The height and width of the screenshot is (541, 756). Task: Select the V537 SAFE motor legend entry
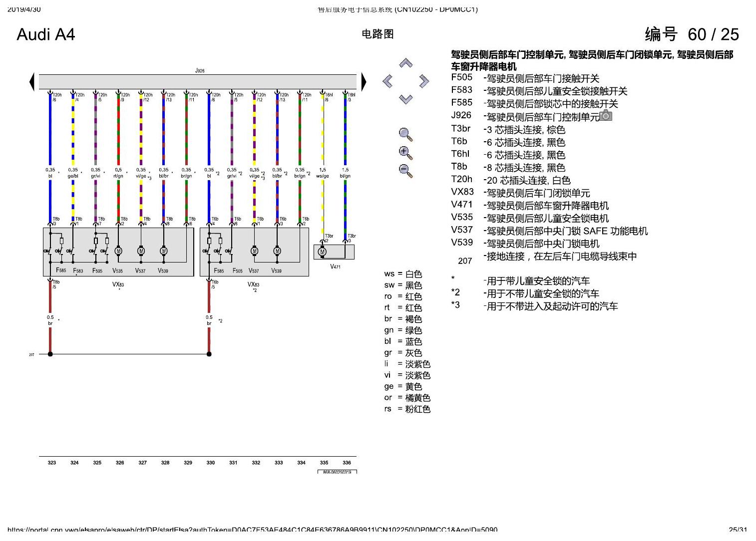coord(550,231)
